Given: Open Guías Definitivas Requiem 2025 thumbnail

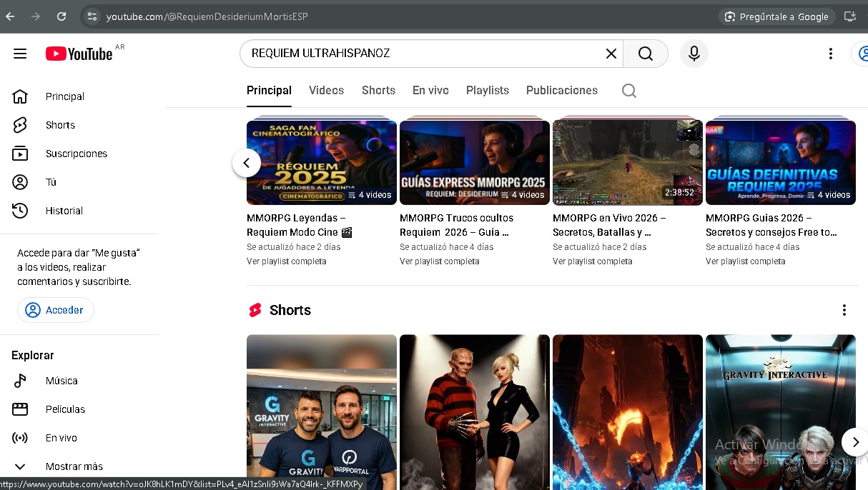Looking at the screenshot, I should [x=781, y=162].
